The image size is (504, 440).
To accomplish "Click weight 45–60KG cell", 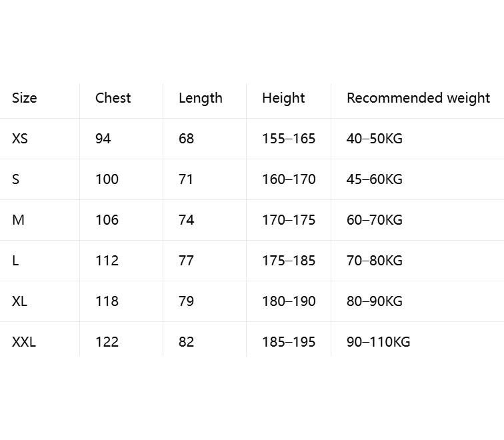I will click(375, 179).
